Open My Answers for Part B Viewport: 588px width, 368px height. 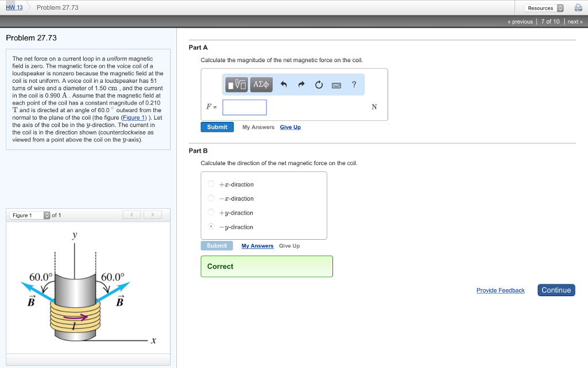tap(257, 246)
